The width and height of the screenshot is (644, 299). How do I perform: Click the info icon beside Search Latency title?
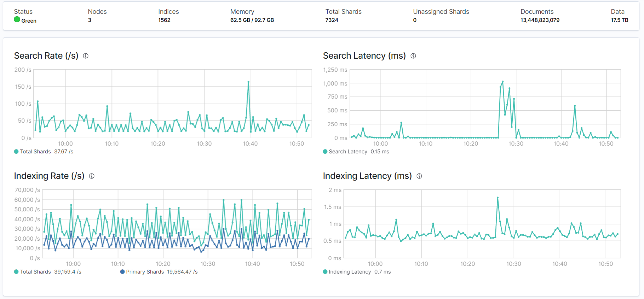tap(413, 56)
